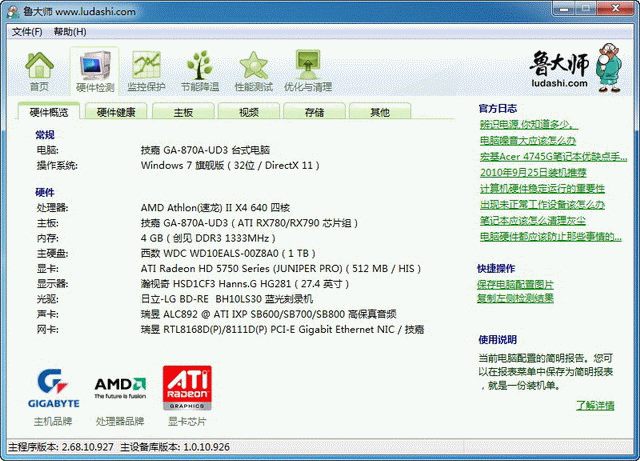Viewport: 640px width, 461px height.
Task: Click the 快捷操作 heading
Action: 496,268
